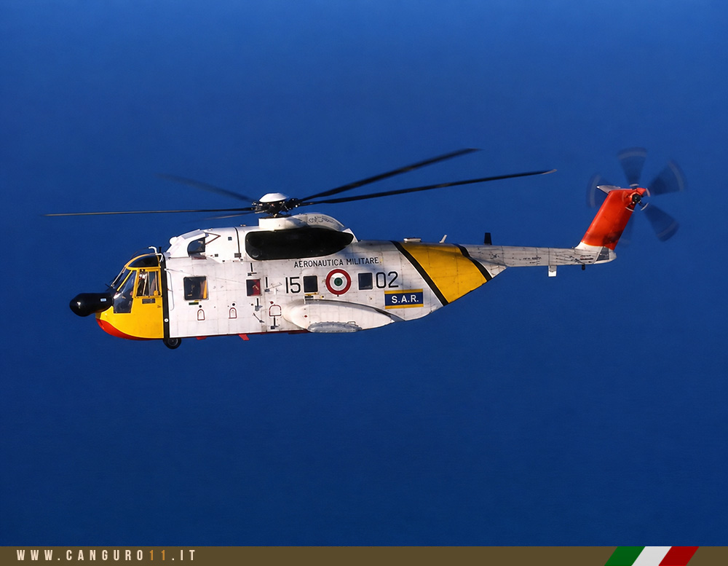The height and width of the screenshot is (566, 728).
Task: Select the front landing gear wheel
Action: pos(173,342)
